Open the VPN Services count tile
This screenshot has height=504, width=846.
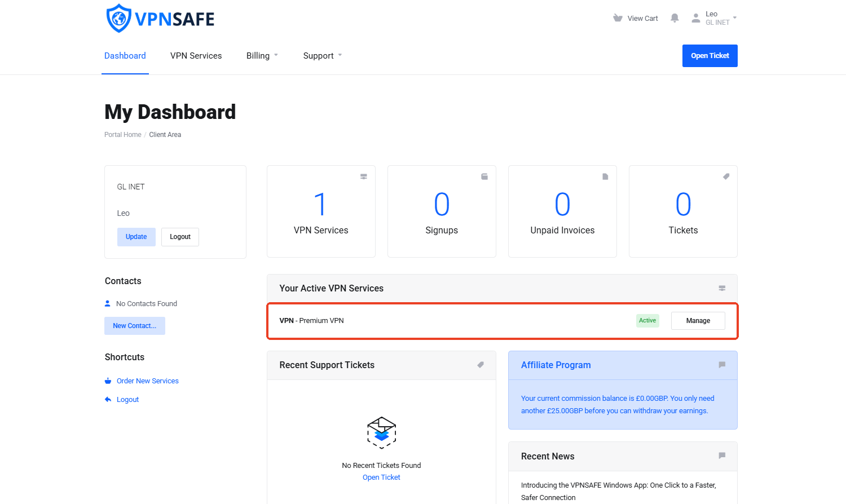(x=321, y=211)
